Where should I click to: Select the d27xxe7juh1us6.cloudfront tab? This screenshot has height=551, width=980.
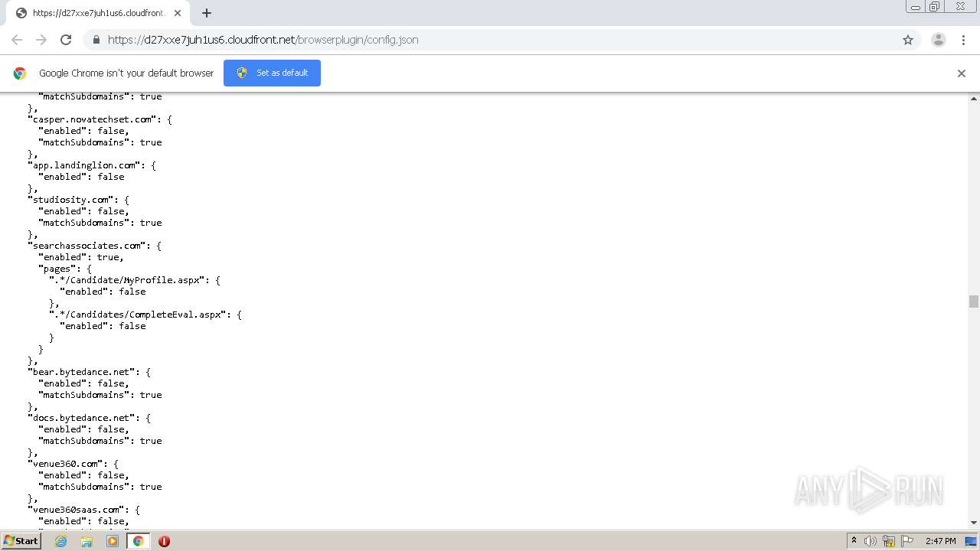tap(97, 13)
